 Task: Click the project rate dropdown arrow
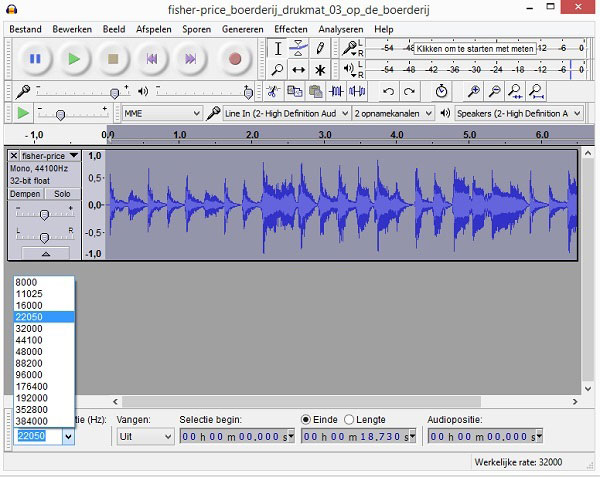(68, 436)
